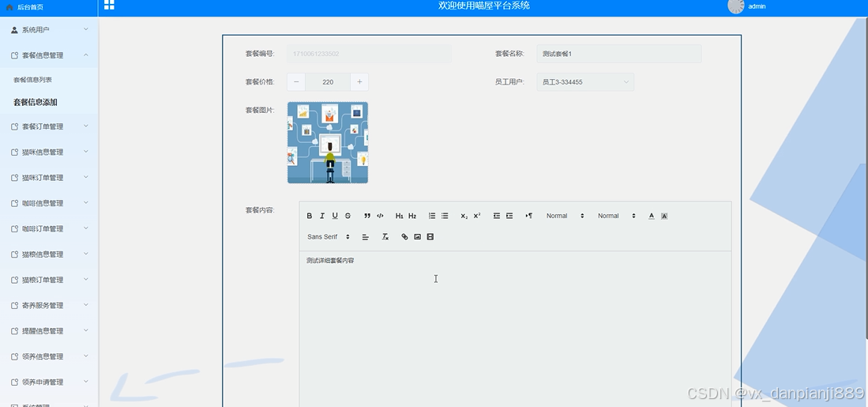Click the 套餐名称 field containing 测试套餐1
Image resolution: width=868 pixels, height=407 pixels.
tap(619, 54)
